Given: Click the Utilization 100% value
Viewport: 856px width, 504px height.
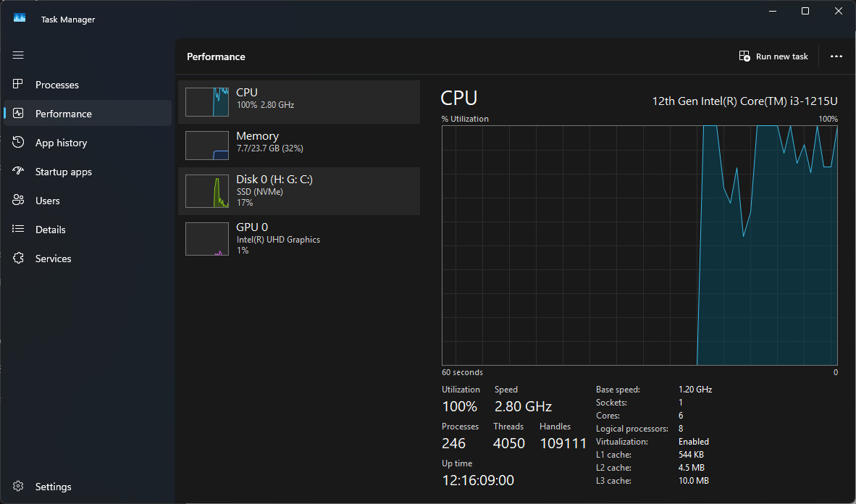Looking at the screenshot, I should pos(460,406).
